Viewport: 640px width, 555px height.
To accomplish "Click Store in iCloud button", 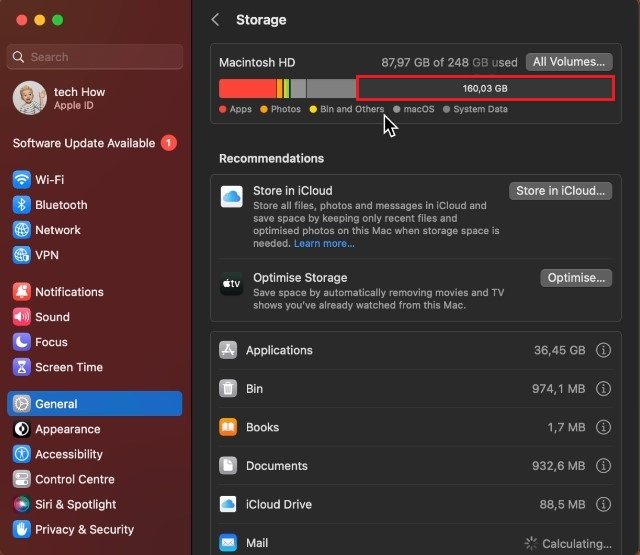I will 560,191.
